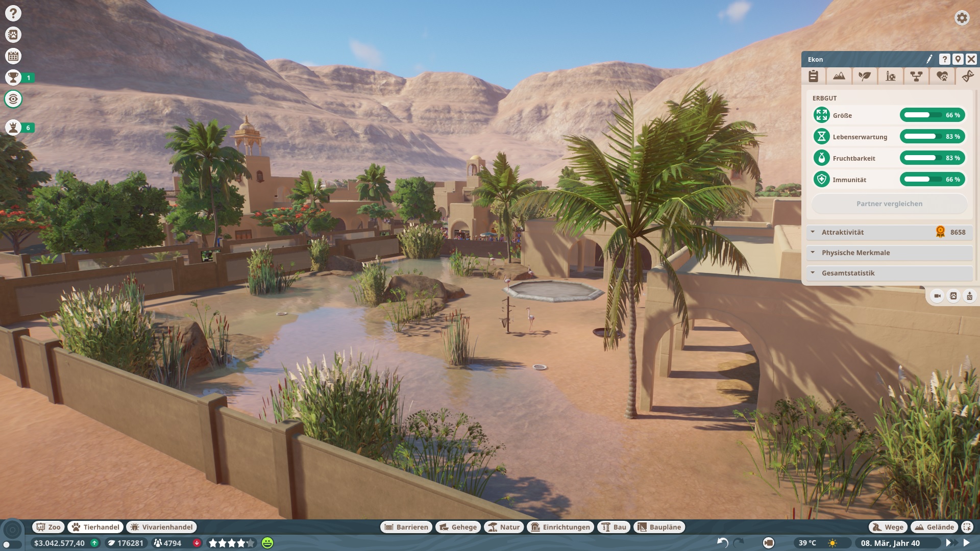The width and height of the screenshot is (980, 551).
Task: Open the animal overview paw icon in left sidebar
Action: tap(13, 35)
